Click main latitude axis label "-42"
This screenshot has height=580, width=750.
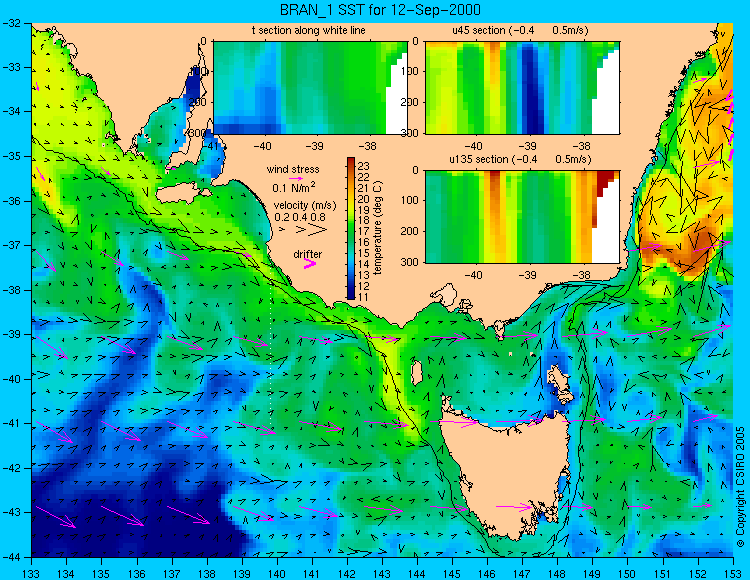11,468
